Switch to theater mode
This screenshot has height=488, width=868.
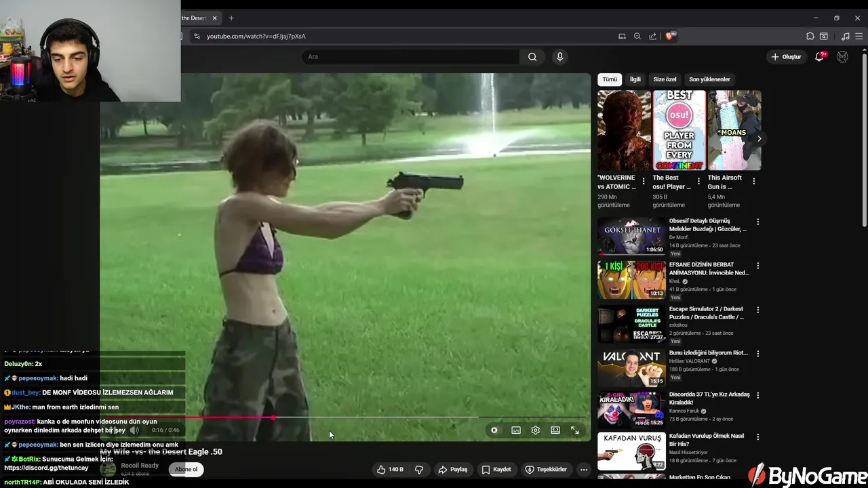pyautogui.click(x=555, y=430)
